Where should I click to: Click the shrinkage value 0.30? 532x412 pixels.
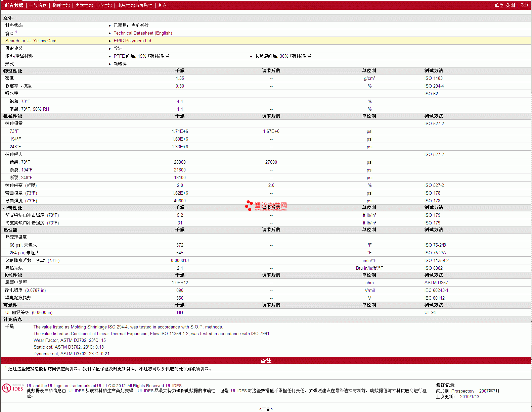(x=180, y=86)
